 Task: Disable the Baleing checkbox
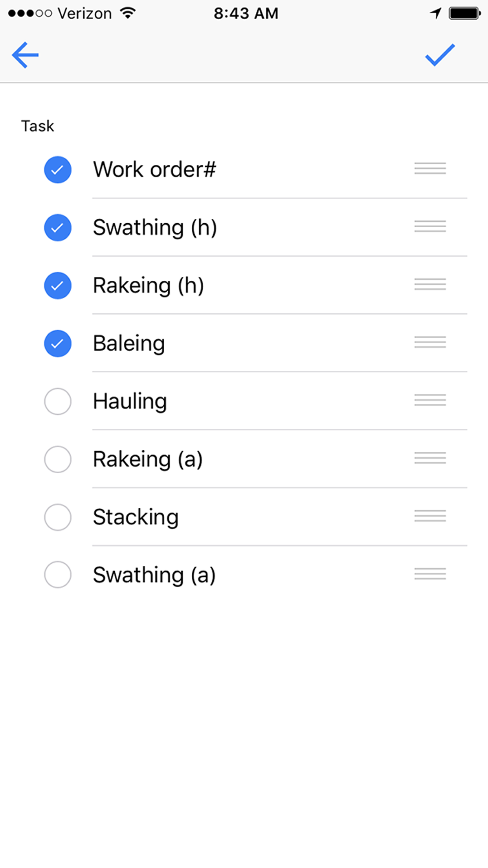coord(58,344)
